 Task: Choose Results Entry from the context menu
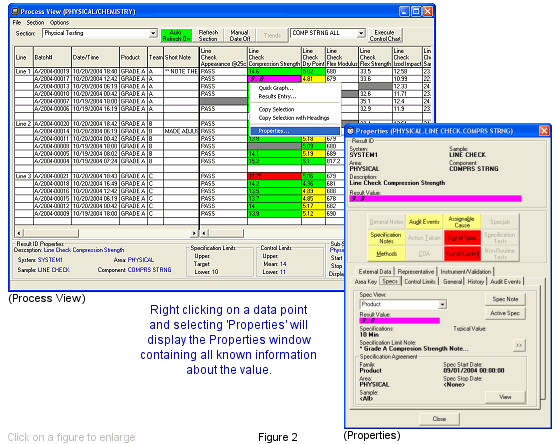[277, 96]
